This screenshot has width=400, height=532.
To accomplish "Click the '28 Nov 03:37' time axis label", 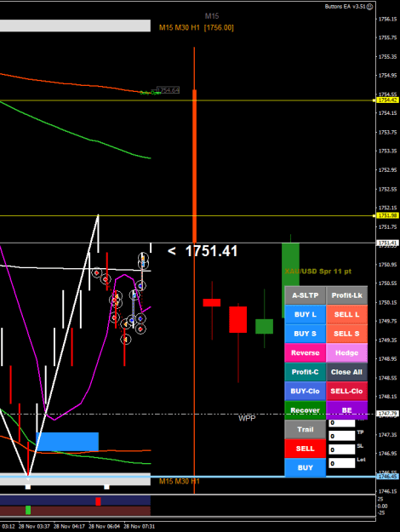I will pos(34,527).
